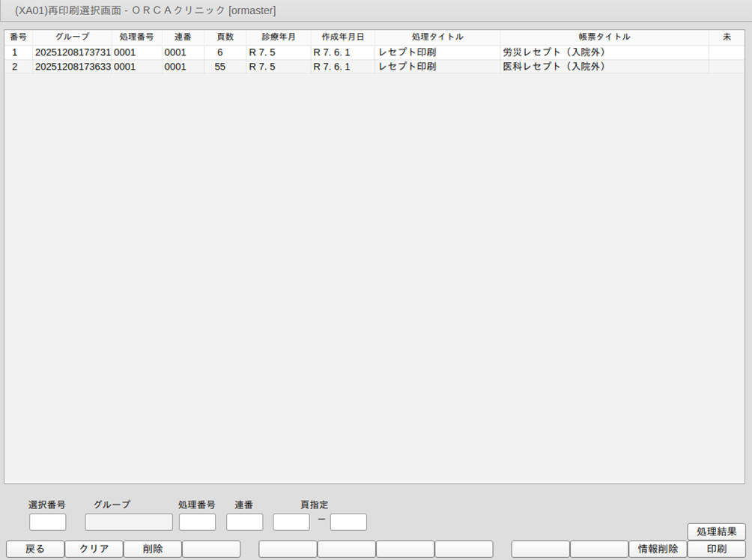The width and height of the screenshot is (752, 560).
Task: Click the 削除 button
Action: [152, 549]
